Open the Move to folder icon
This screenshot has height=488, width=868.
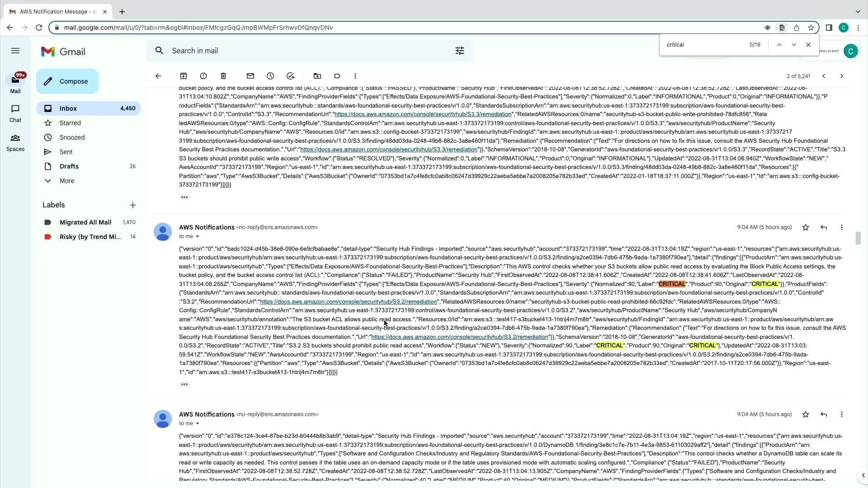pyautogui.click(x=317, y=76)
